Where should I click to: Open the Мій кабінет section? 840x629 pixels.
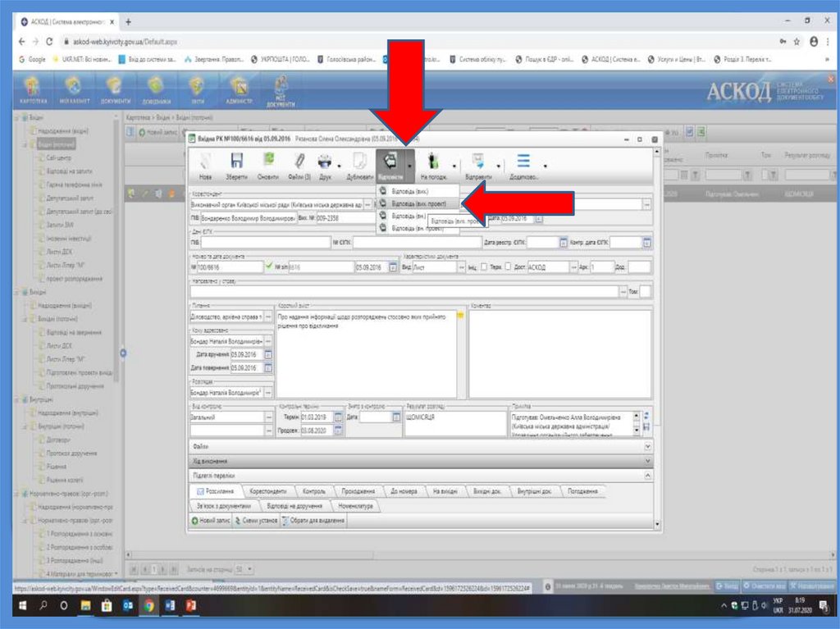pyautogui.click(x=74, y=89)
